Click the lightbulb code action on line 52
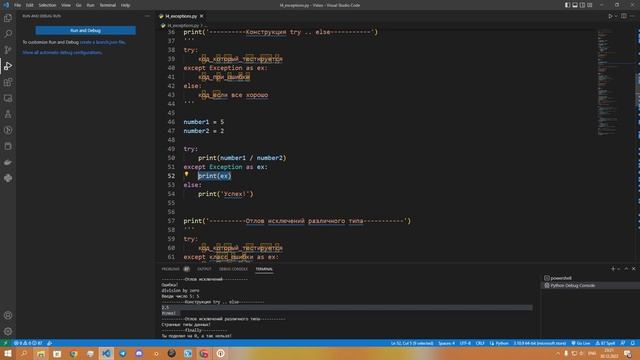The image size is (640, 360). coord(187,174)
